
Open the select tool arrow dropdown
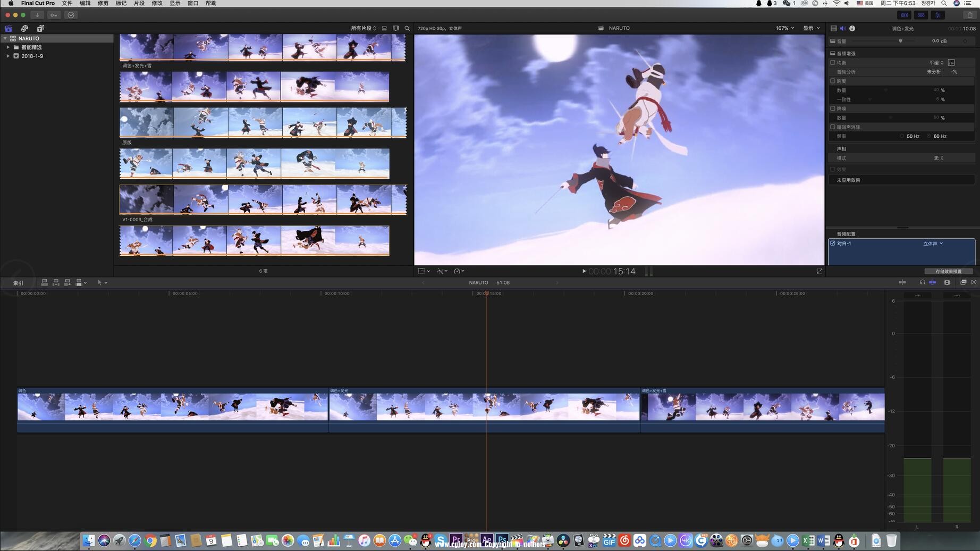[x=102, y=282]
